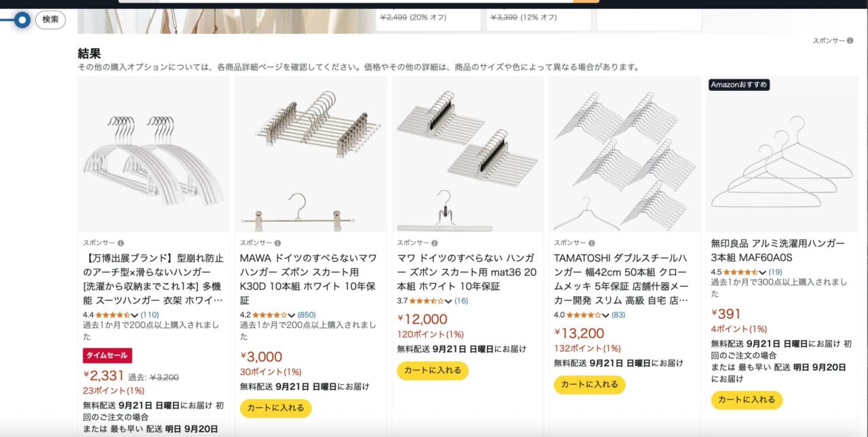Screen dimensions: 868x437
Task: Add the ¥12,000 mat36 hanger to cart
Action: point(433,371)
